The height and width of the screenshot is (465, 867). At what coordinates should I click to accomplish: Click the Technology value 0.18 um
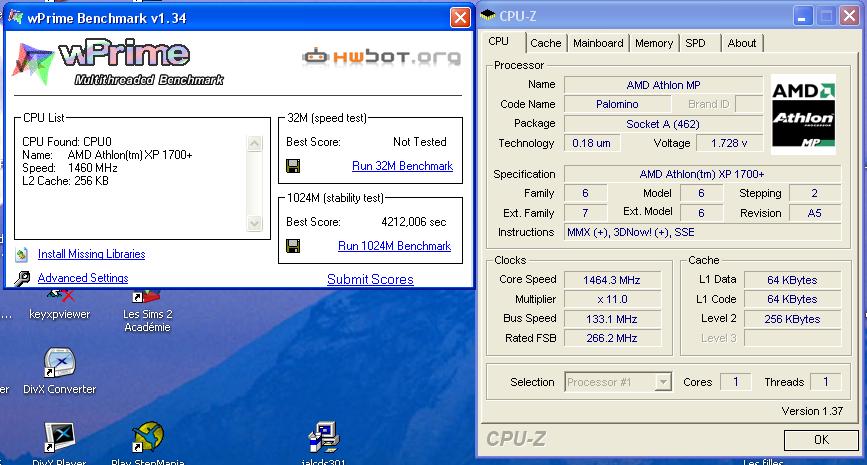coord(592,143)
